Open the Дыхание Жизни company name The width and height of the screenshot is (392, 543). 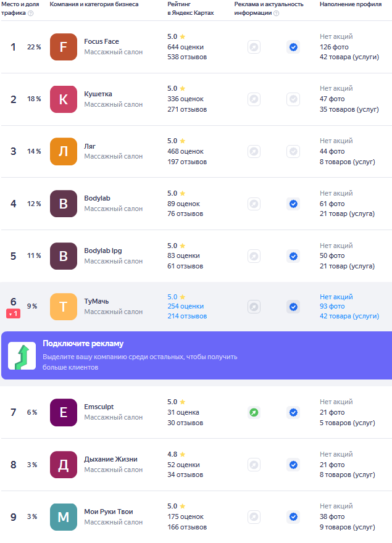coord(111,459)
